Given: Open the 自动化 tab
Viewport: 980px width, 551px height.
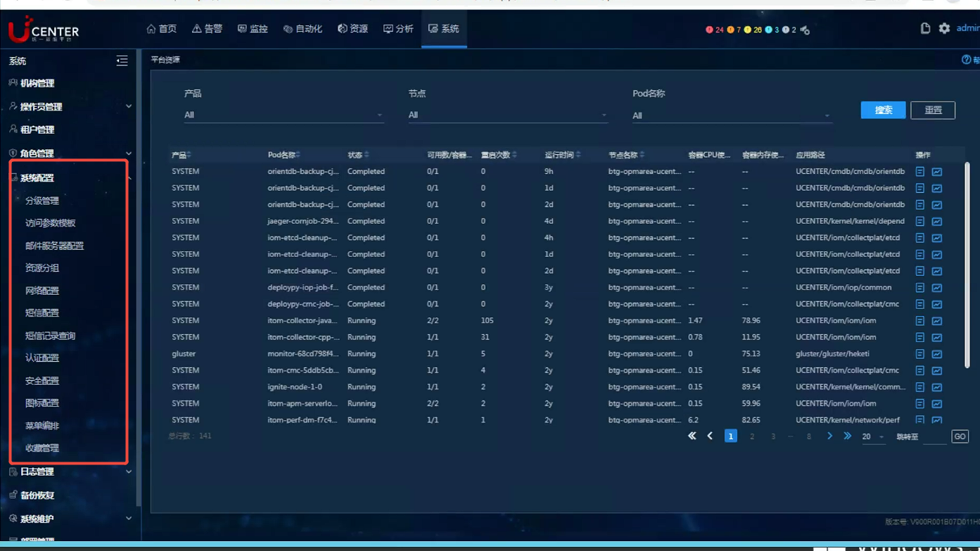Looking at the screenshot, I should coord(303,29).
